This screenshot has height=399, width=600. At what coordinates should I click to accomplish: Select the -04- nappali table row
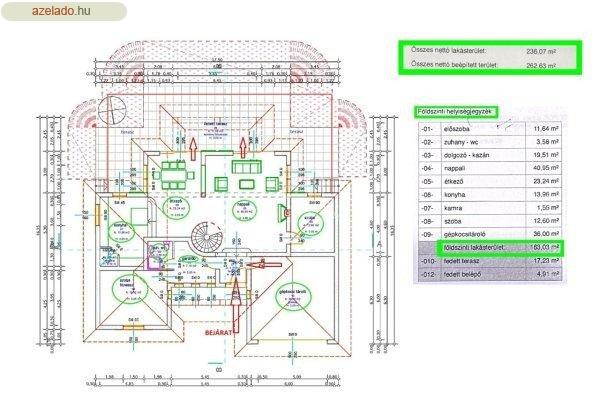click(x=490, y=168)
